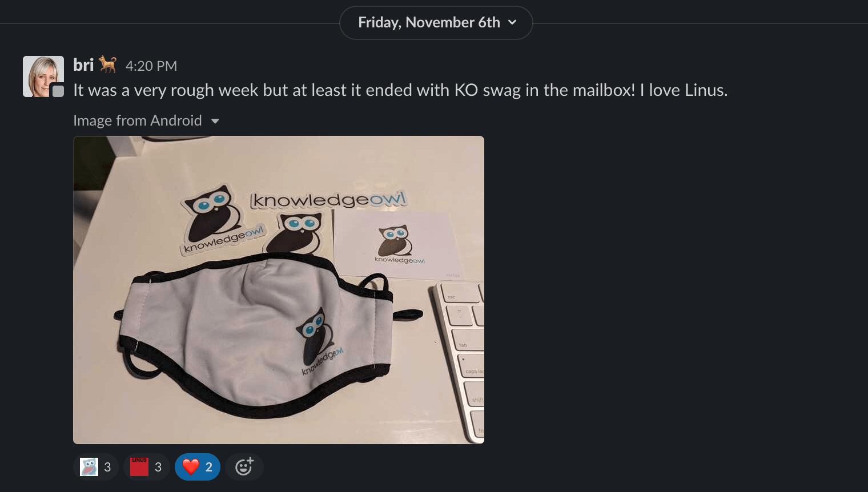Click the chevron beside the November 6th date

click(512, 22)
